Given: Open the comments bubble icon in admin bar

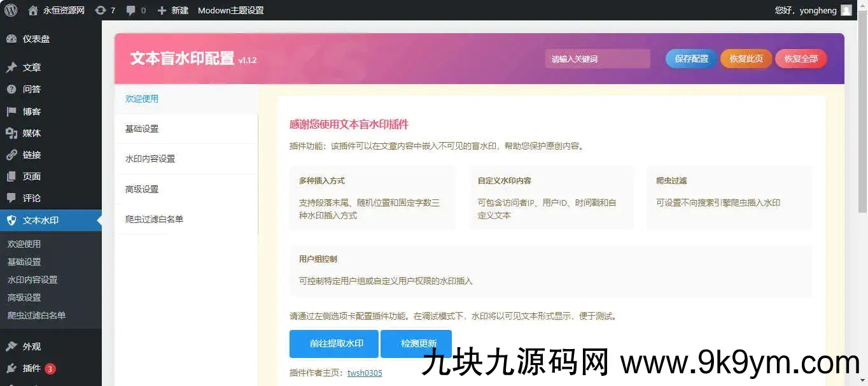Looking at the screenshot, I should [x=131, y=10].
